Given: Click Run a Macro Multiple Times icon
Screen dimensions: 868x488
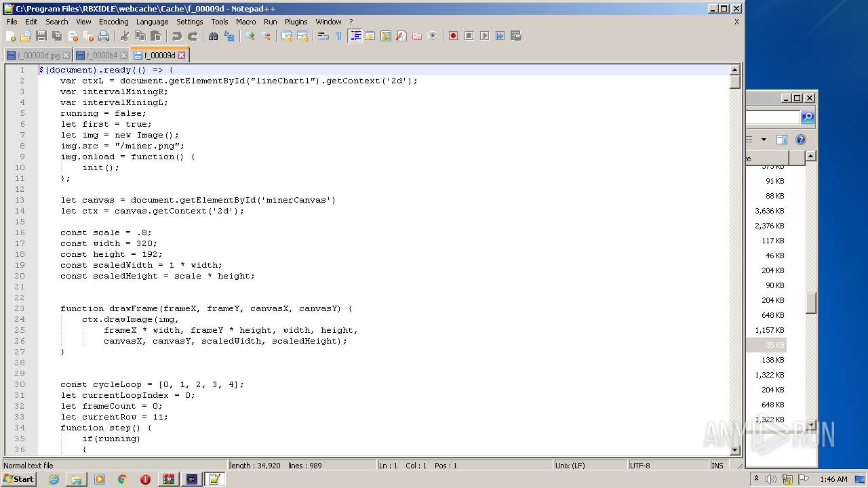Looking at the screenshot, I should (x=500, y=36).
